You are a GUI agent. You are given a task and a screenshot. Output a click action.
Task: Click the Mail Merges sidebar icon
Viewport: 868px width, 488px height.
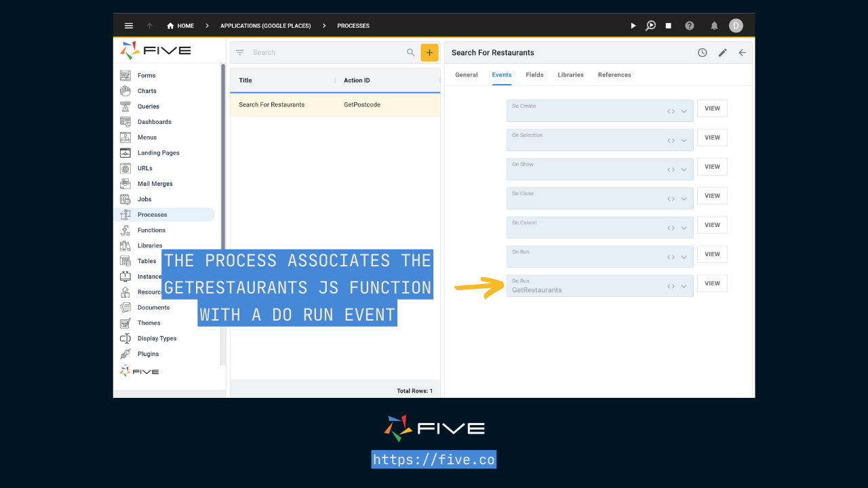coord(125,184)
